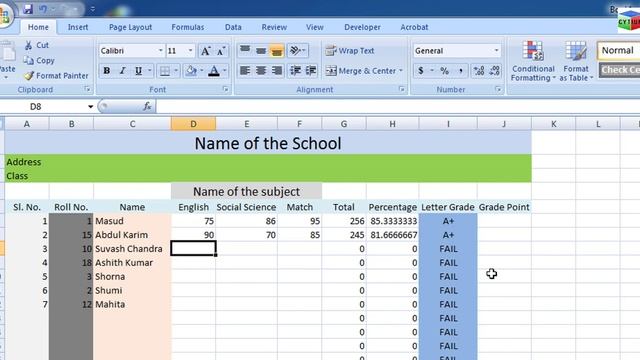This screenshot has height=360, width=640.
Task: Set Top Align vertical alignment
Action: tap(245, 51)
